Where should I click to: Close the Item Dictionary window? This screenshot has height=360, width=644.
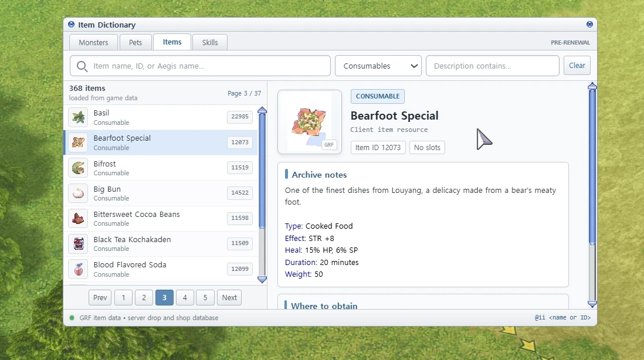pyautogui.click(x=589, y=24)
